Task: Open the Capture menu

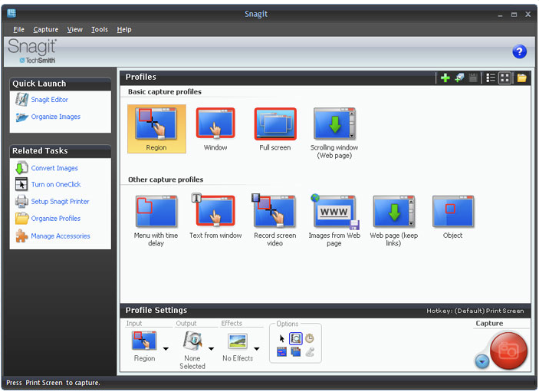Action: pos(46,30)
